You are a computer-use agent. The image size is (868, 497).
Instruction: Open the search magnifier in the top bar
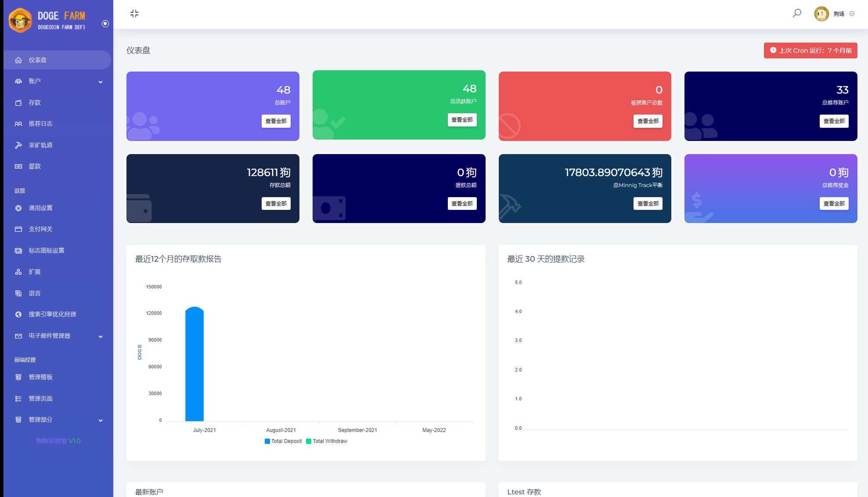796,13
